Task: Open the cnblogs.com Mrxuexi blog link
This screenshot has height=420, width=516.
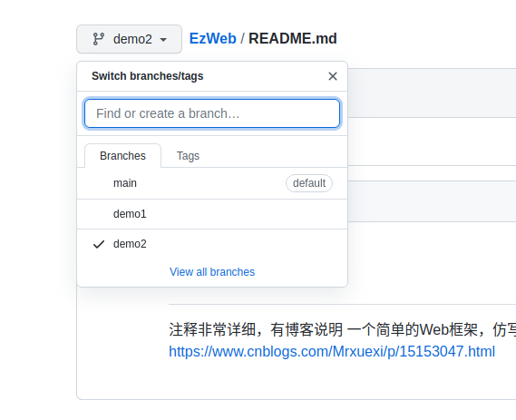Action: click(x=332, y=351)
